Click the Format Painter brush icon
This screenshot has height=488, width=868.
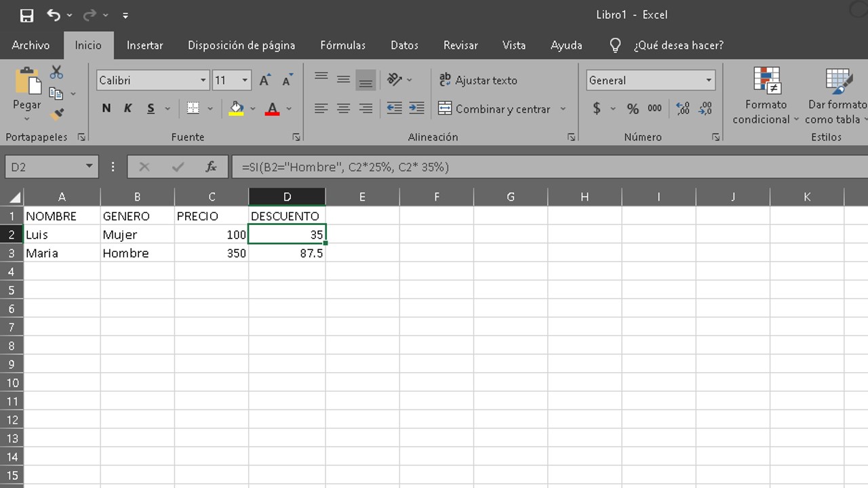point(57,115)
